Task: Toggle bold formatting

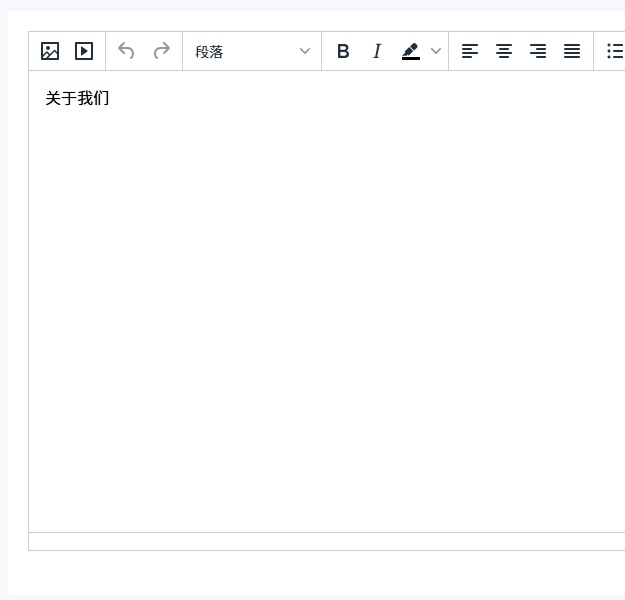Action: tap(343, 51)
